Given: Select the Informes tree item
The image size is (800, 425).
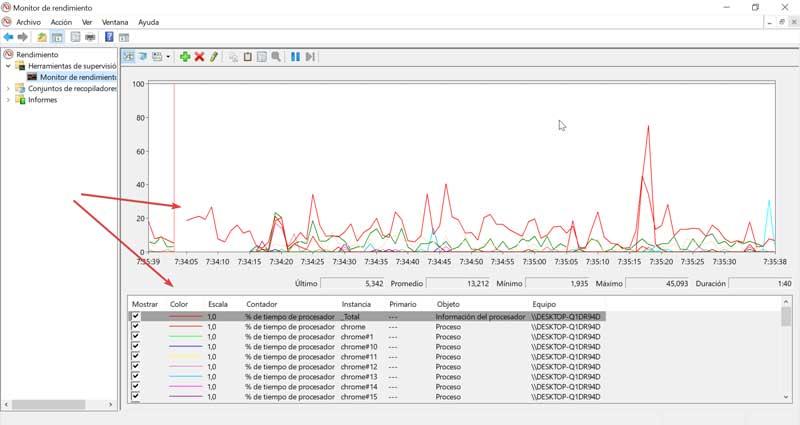Looking at the screenshot, I should click(42, 99).
